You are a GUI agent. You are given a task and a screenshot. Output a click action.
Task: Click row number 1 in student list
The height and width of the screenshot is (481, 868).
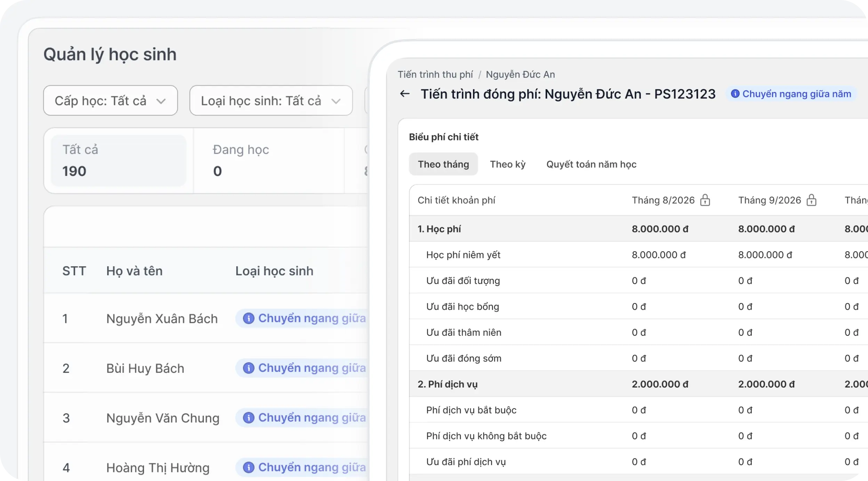65,318
